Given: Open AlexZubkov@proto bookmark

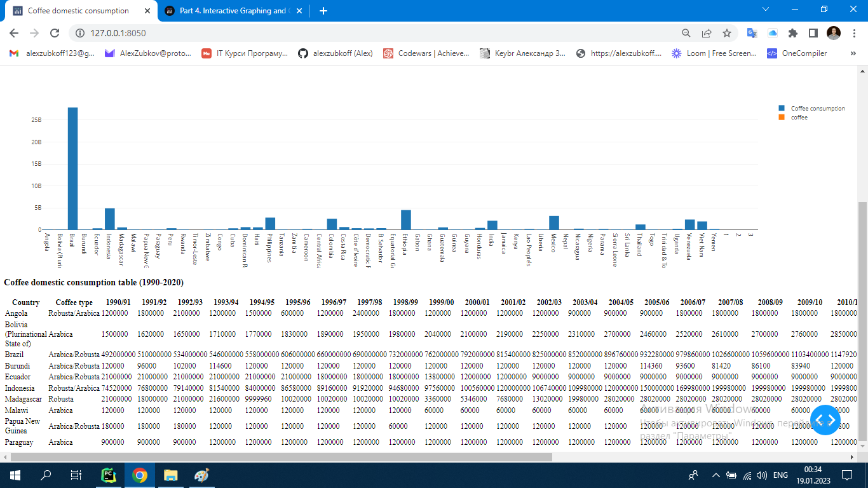Looking at the screenshot, I should click(x=148, y=53).
